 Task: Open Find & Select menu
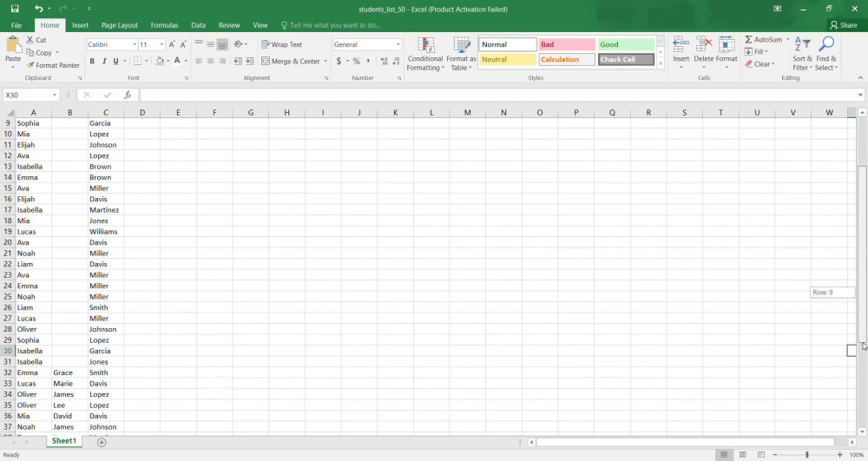coord(826,53)
